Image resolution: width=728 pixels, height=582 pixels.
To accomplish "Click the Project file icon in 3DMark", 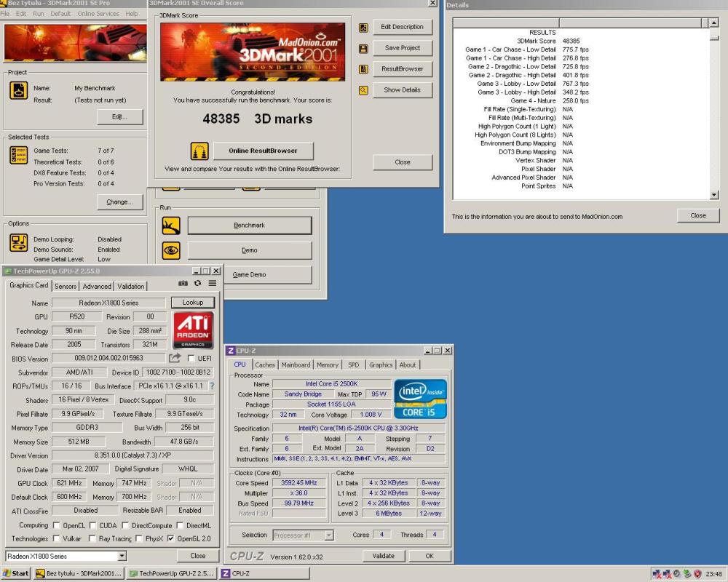I will [19, 90].
